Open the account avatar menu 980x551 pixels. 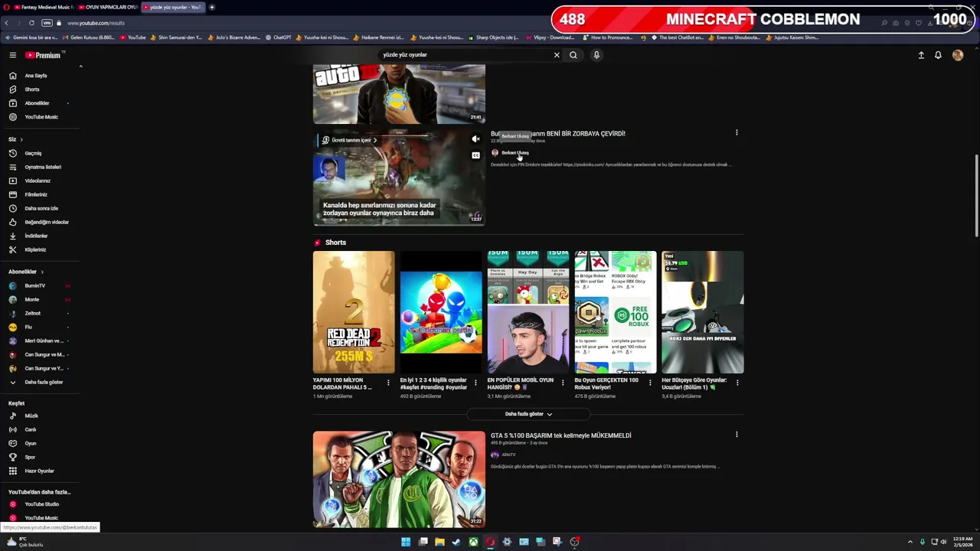coord(957,55)
